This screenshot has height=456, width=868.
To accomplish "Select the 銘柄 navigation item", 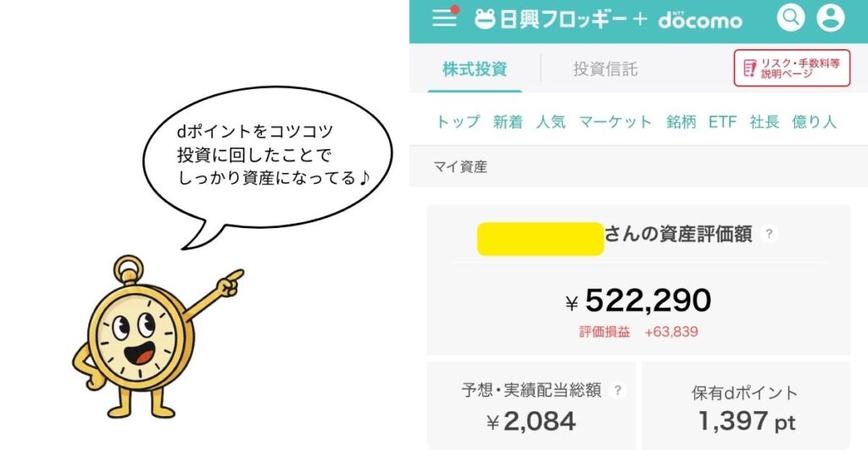I will 681,122.
